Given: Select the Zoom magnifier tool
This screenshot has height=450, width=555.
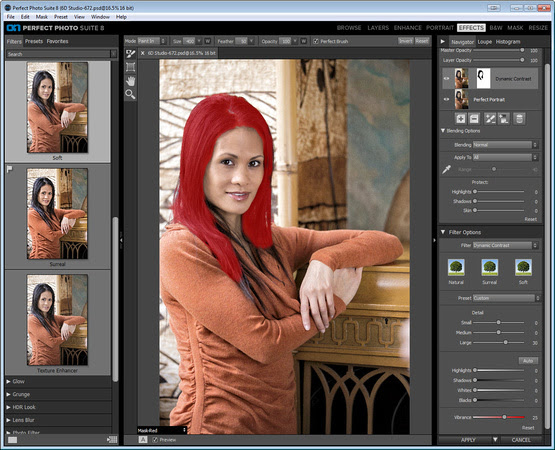Looking at the screenshot, I should 131,94.
